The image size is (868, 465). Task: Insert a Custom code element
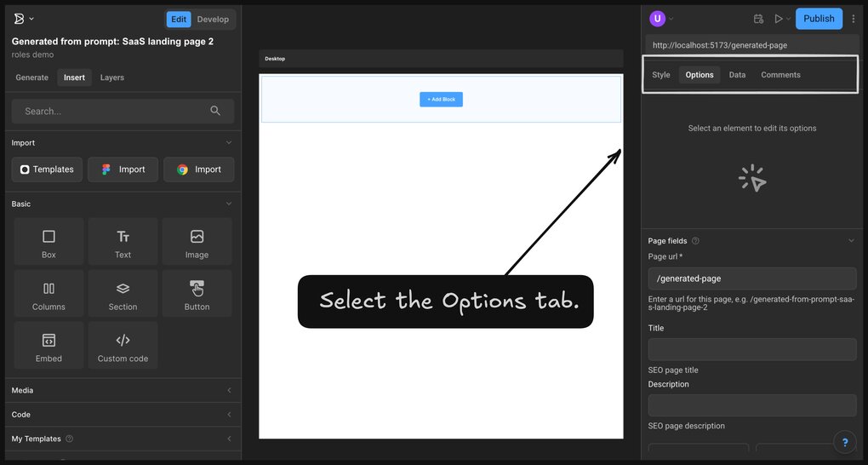(123, 345)
